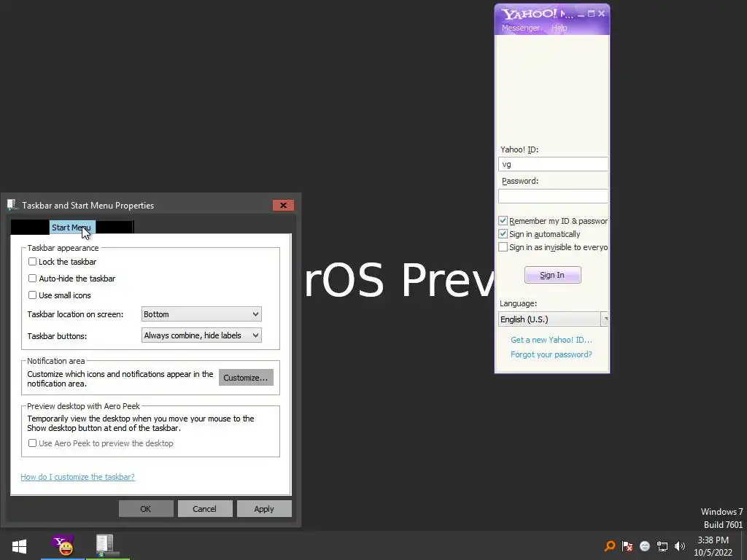
Task: Open the Help menu in Yahoo Messenger
Action: point(560,28)
